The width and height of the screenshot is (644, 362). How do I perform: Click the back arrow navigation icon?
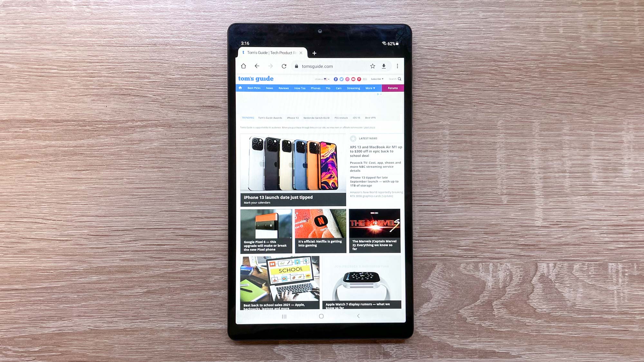[257, 66]
